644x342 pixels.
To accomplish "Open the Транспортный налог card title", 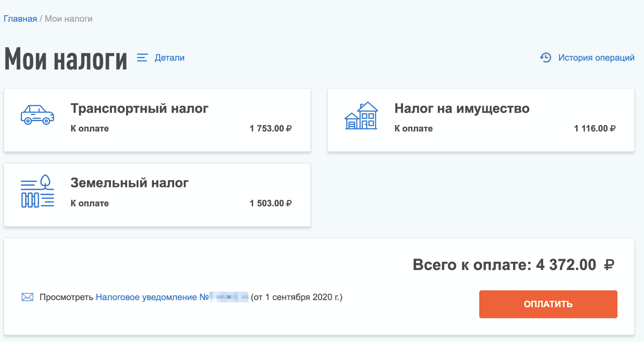I will tap(139, 109).
